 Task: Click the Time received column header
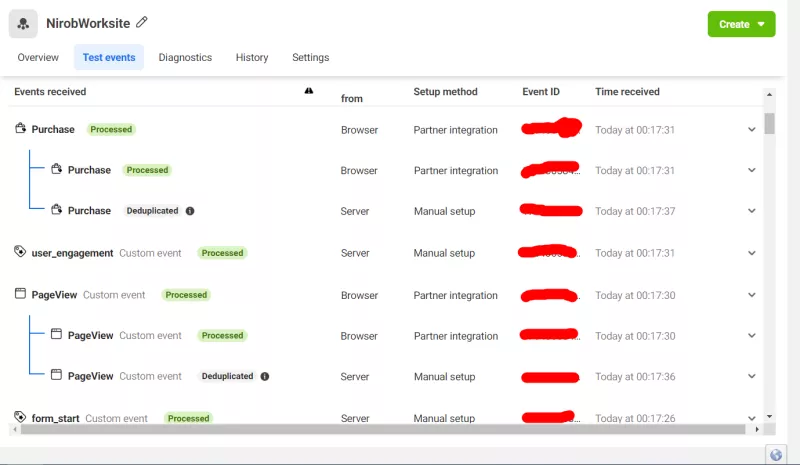[x=627, y=92]
